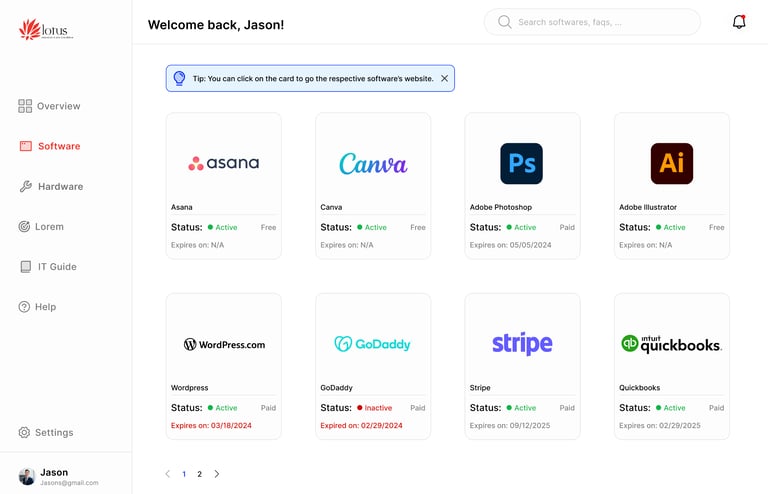Image resolution: width=768 pixels, height=494 pixels.
Task: Click the Wordpress card title
Action: [190, 387]
